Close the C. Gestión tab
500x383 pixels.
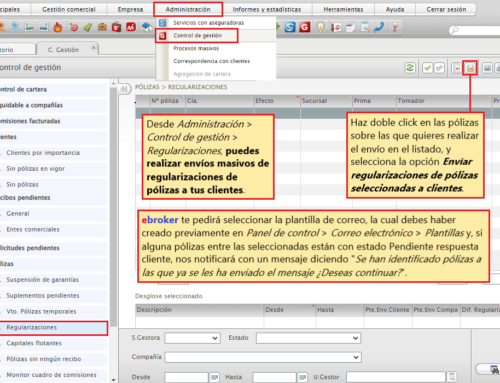[x=94, y=48]
